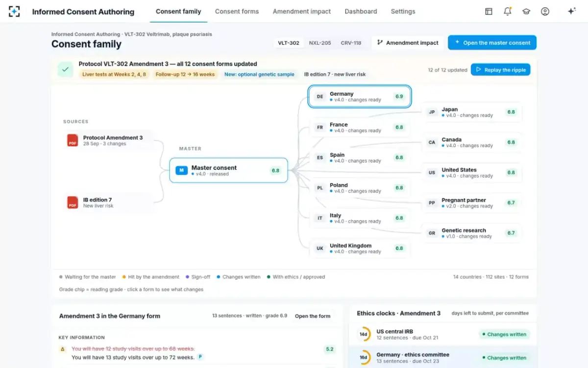Click Follow-up 12 → 16 weeks chip

(x=185, y=74)
